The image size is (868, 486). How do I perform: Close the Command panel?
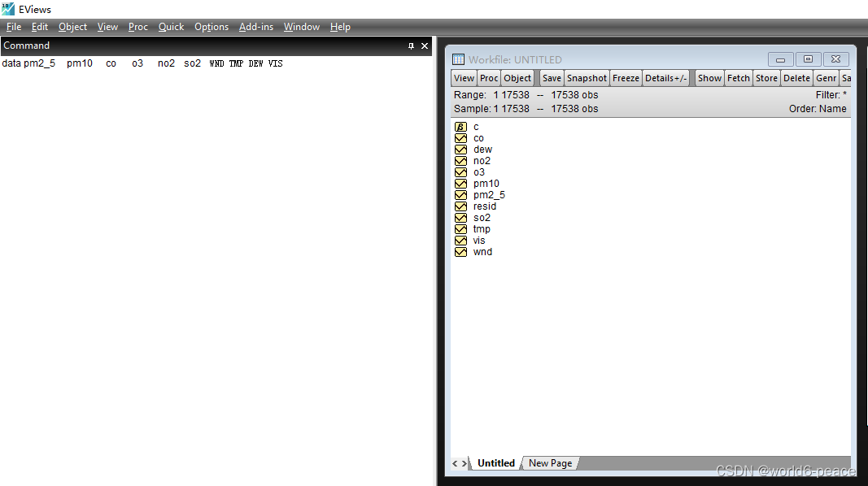[x=425, y=46]
